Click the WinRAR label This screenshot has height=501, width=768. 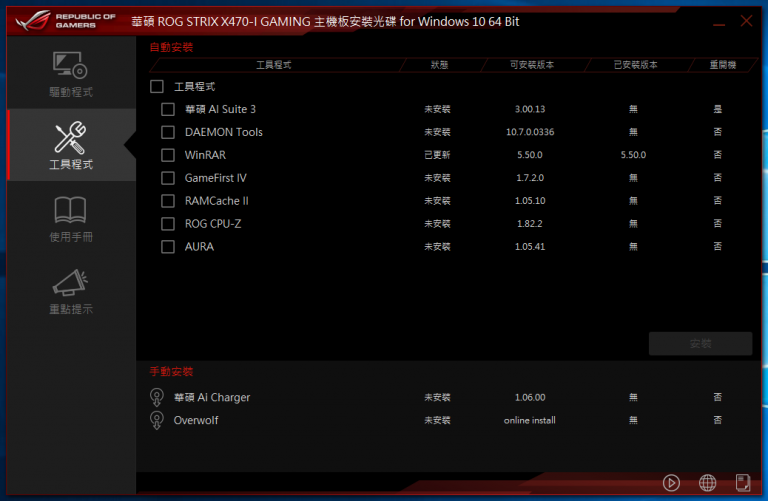pos(205,155)
